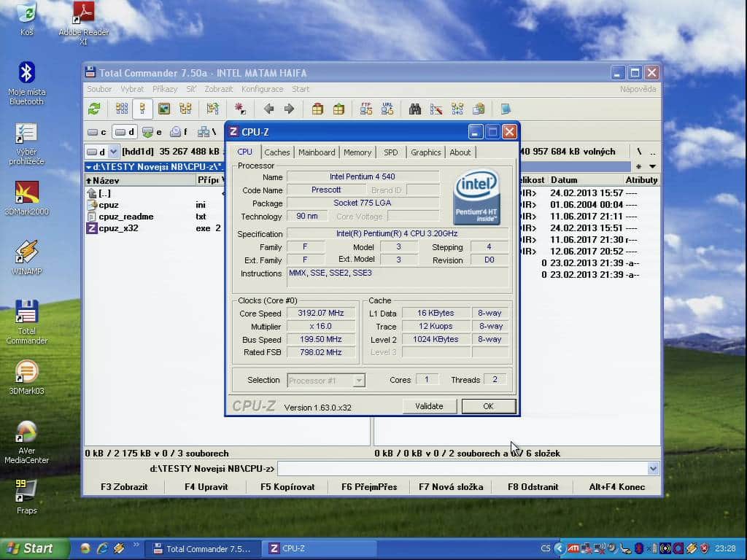The height and width of the screenshot is (560, 747).
Task: Click the F8 Odstranit button
Action: tap(533, 486)
